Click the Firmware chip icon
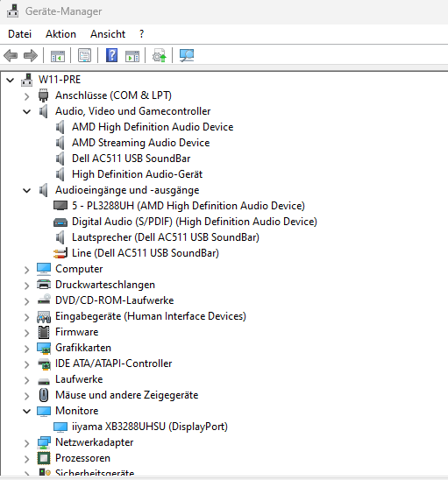This screenshot has height=480, width=448. (x=44, y=332)
